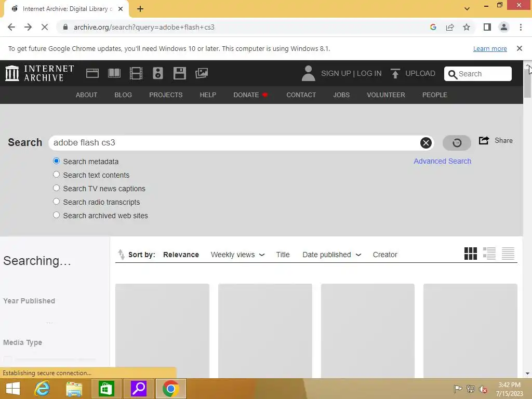
Task: Clear the search query with X button
Action: pyautogui.click(x=426, y=143)
